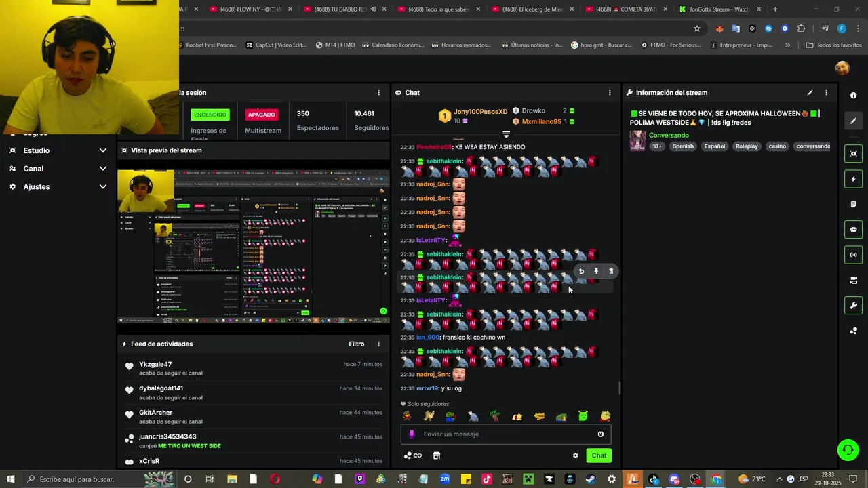868x488 pixels.
Task: Open Todos los favoritos folder
Action: click(833, 45)
